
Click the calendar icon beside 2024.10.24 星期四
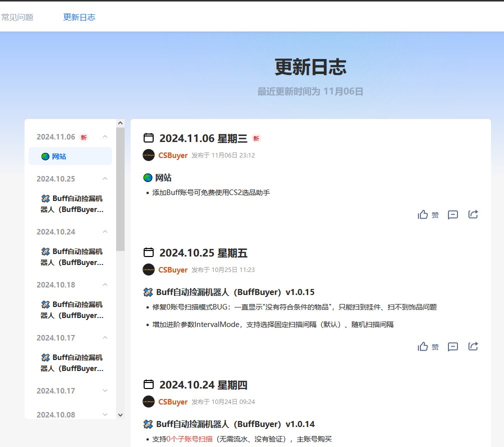tap(149, 384)
